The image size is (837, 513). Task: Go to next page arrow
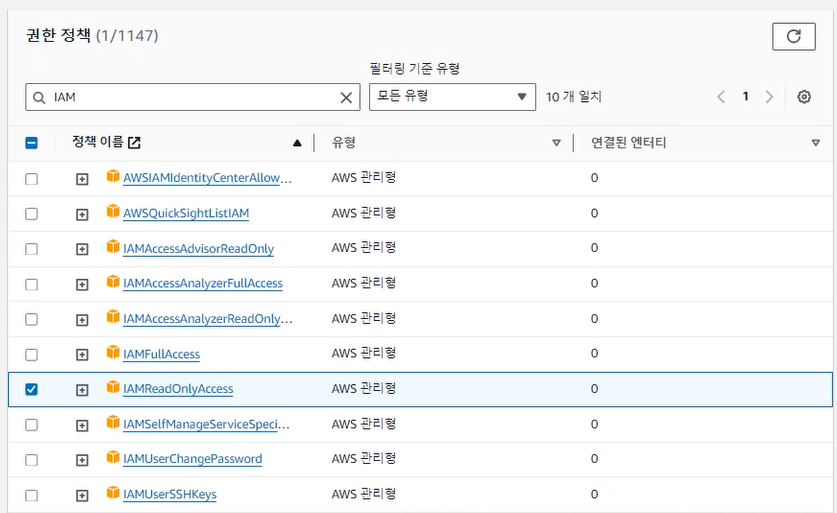[x=769, y=97]
